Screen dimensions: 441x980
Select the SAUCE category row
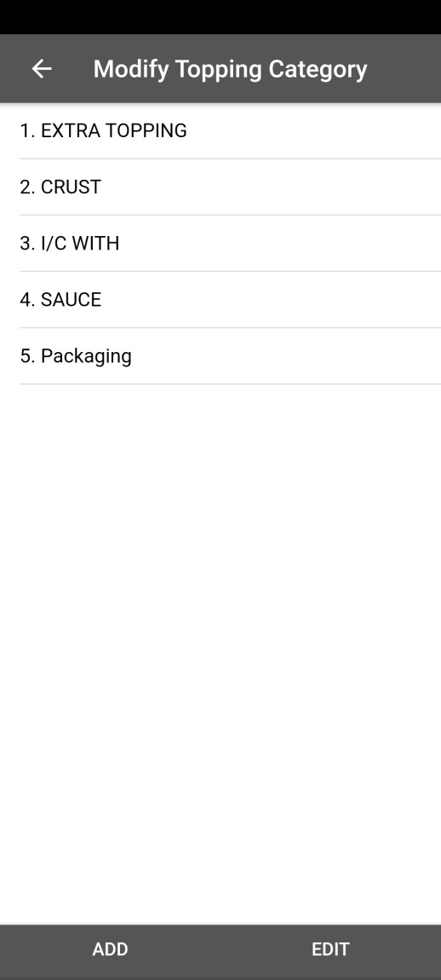(x=220, y=299)
